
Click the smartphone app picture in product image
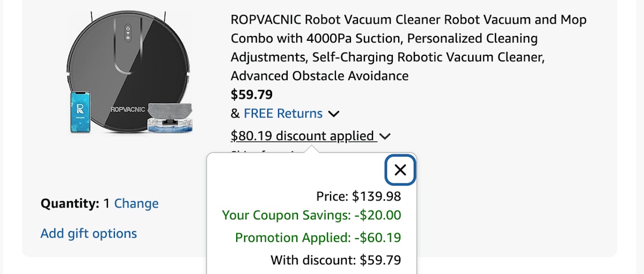pyautogui.click(x=80, y=112)
